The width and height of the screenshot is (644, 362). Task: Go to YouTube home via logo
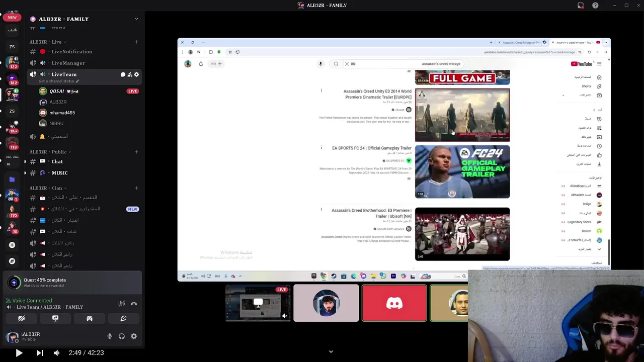tap(582, 64)
